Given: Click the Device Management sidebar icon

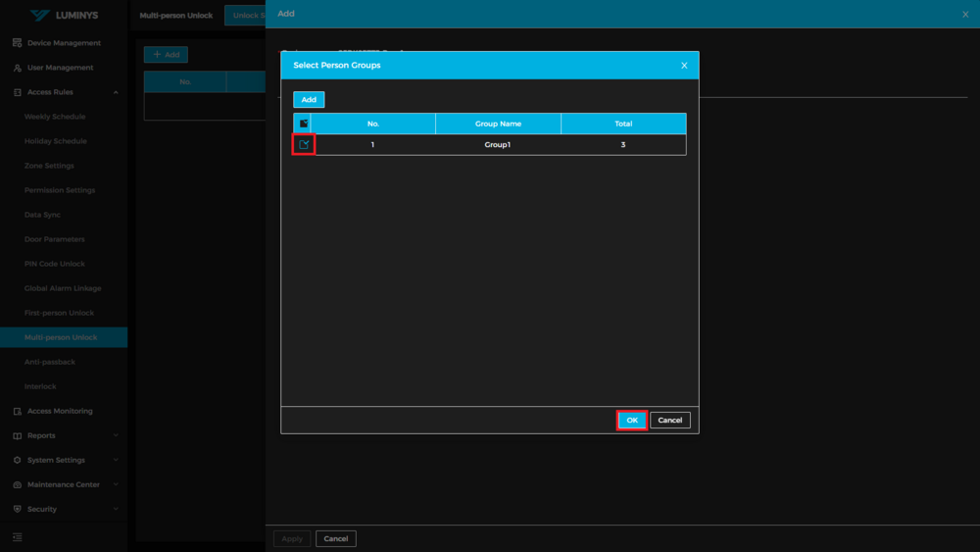Looking at the screenshot, I should point(18,43).
